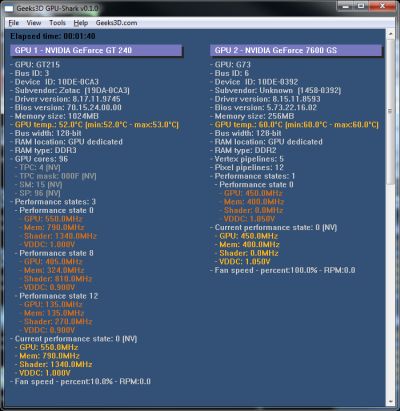The width and height of the screenshot is (400, 411).
Task: Click Device ID: 10DE-0CA3 line
Action: 55,82
